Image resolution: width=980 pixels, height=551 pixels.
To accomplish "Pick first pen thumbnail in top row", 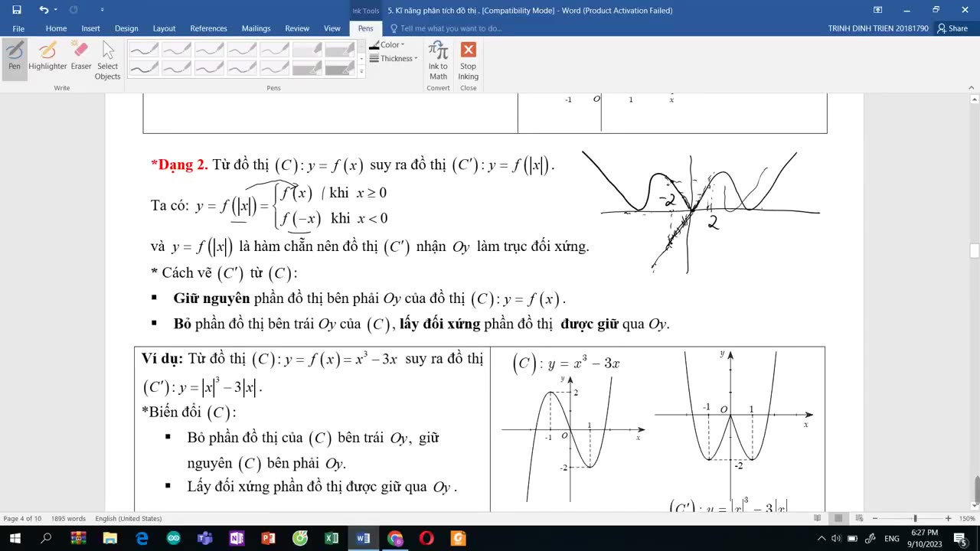I will 144,49.
